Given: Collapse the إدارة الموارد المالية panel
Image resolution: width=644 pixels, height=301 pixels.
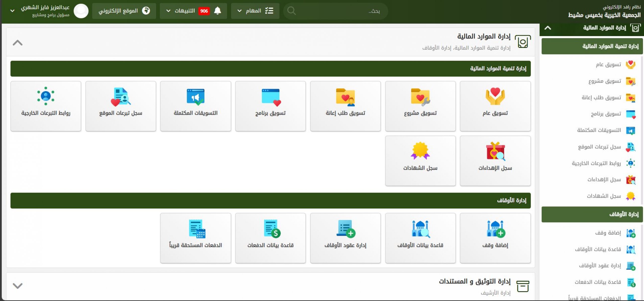Looking at the screenshot, I should (18, 43).
